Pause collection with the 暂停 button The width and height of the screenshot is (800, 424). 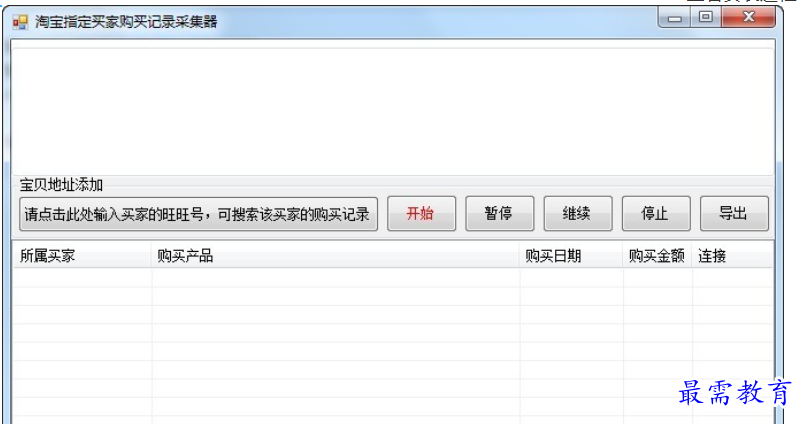point(499,213)
